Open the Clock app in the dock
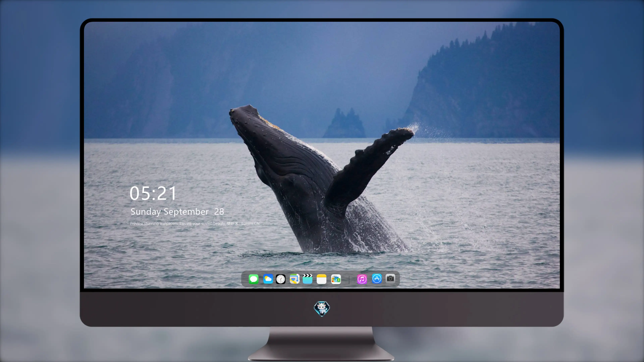This screenshot has height=362, width=644. click(x=281, y=279)
